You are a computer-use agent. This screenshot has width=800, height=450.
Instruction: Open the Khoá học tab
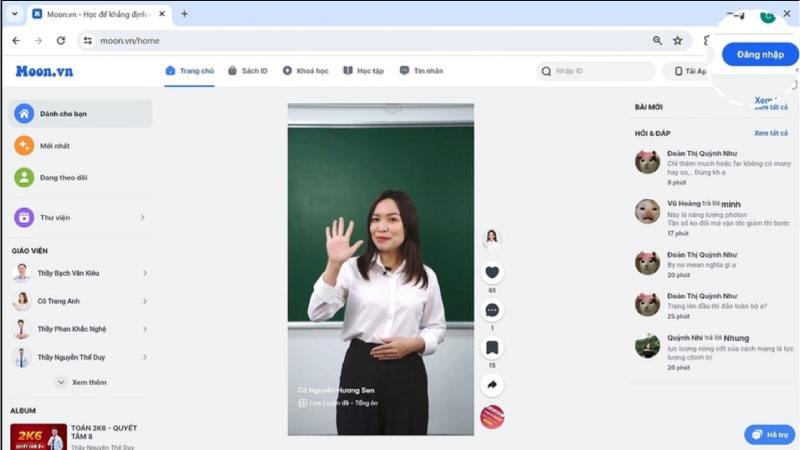coord(305,71)
